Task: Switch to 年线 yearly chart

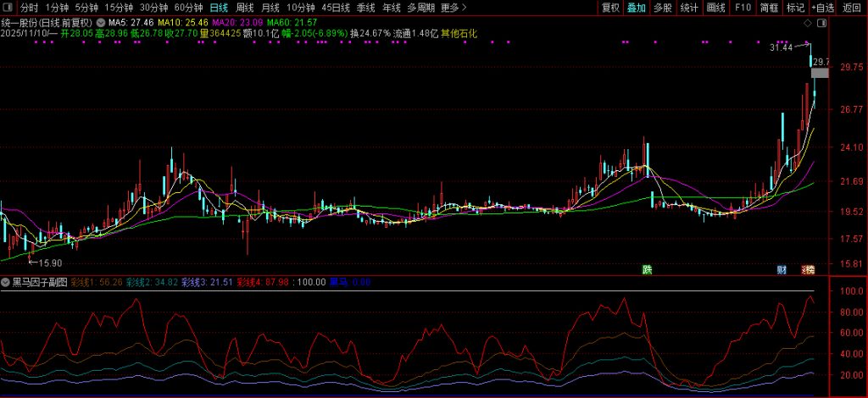Action: point(392,8)
